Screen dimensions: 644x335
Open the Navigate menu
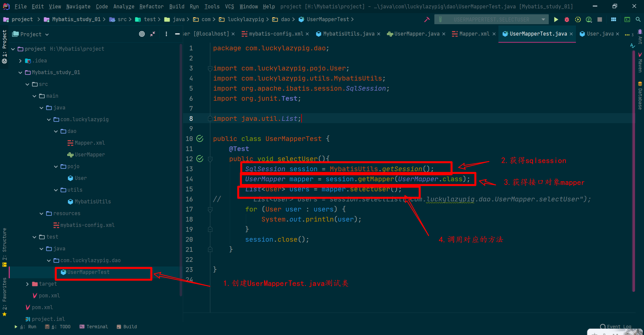pyautogui.click(x=78, y=6)
